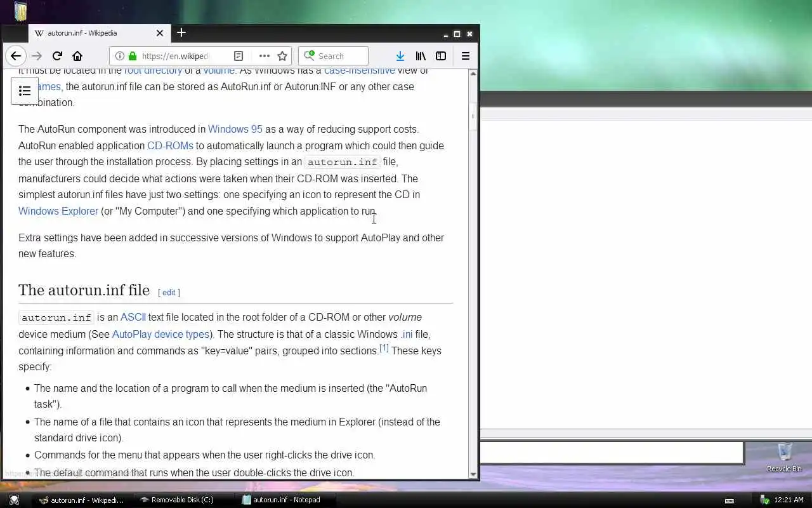Switch to autorun.inf Wikipedia taskbar button

(81, 500)
